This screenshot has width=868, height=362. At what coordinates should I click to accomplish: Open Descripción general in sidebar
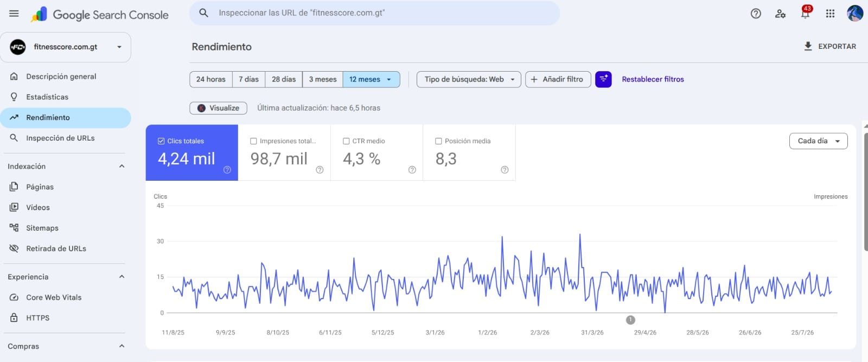(66, 77)
